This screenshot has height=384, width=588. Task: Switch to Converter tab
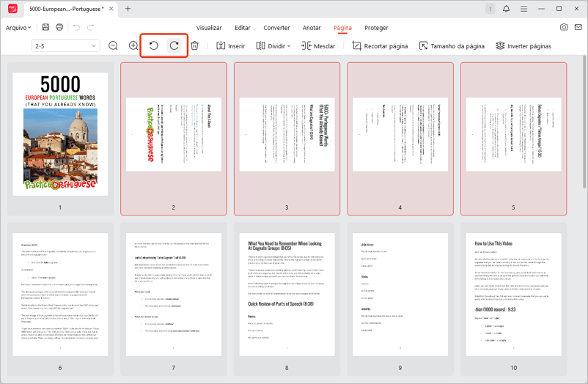(276, 28)
